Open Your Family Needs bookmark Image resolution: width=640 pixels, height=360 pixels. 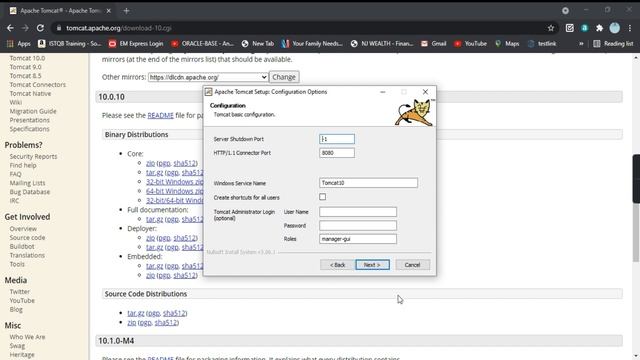(x=312, y=44)
